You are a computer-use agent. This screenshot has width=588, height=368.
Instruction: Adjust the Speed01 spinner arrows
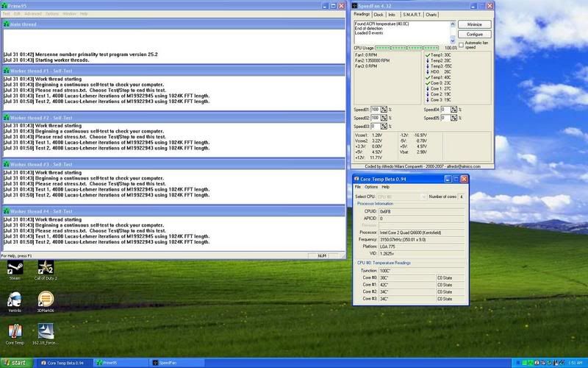384,109
